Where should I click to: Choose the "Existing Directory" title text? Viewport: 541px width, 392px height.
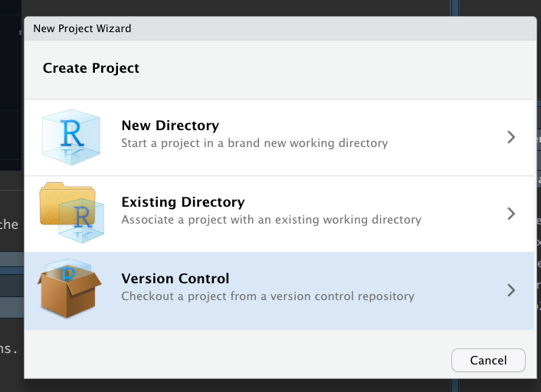tap(183, 202)
